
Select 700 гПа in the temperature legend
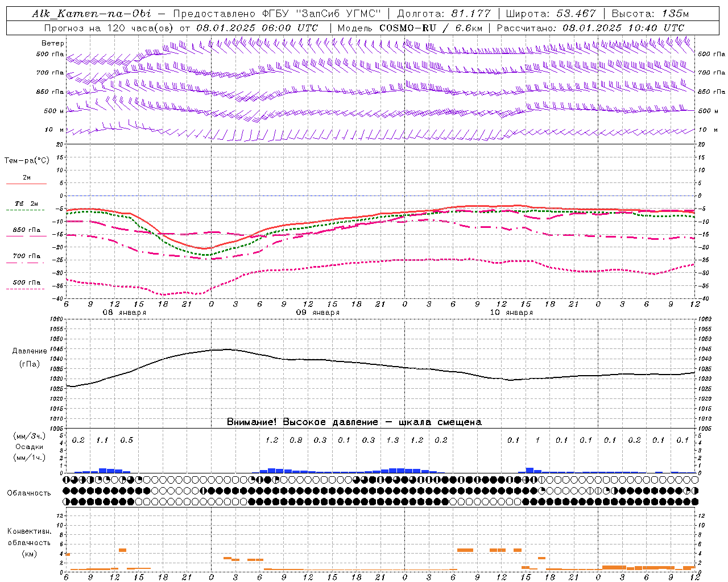pyautogui.click(x=27, y=256)
